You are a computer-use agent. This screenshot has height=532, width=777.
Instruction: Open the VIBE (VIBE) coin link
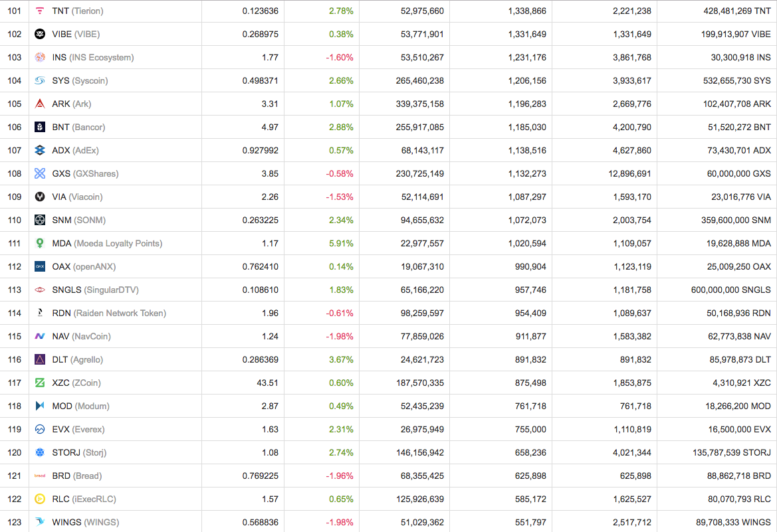click(76, 34)
